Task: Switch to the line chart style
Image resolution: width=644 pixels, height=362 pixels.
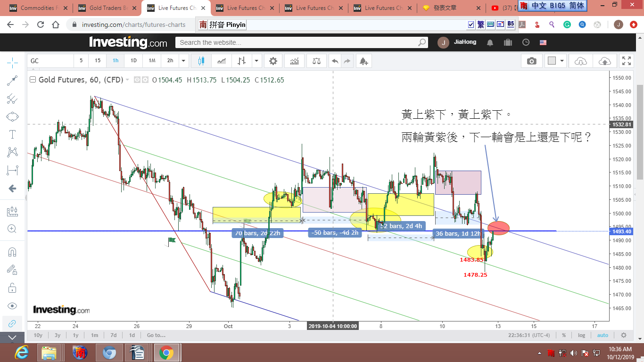Action: click(222, 61)
